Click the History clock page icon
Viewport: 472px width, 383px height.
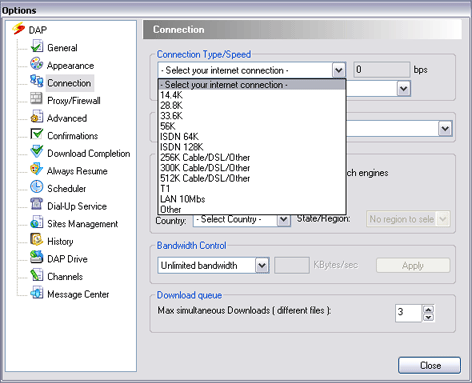[37, 240]
